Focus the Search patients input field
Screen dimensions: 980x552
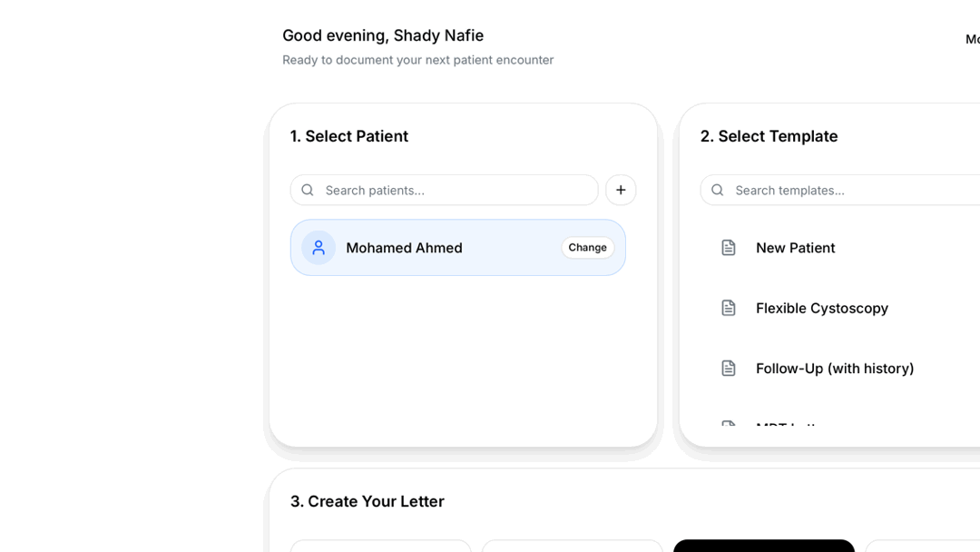pos(445,190)
